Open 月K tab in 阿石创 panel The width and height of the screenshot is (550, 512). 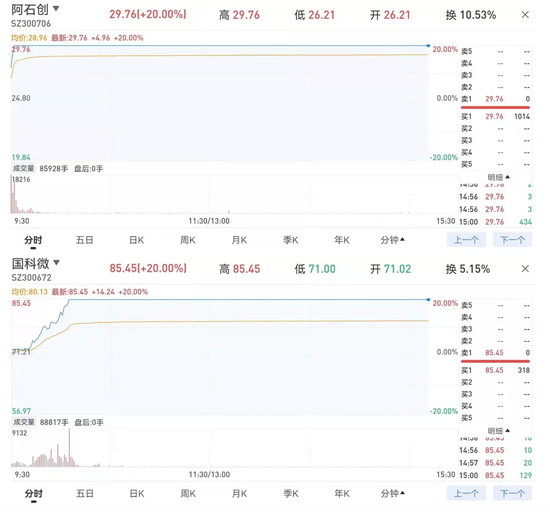[x=239, y=240]
